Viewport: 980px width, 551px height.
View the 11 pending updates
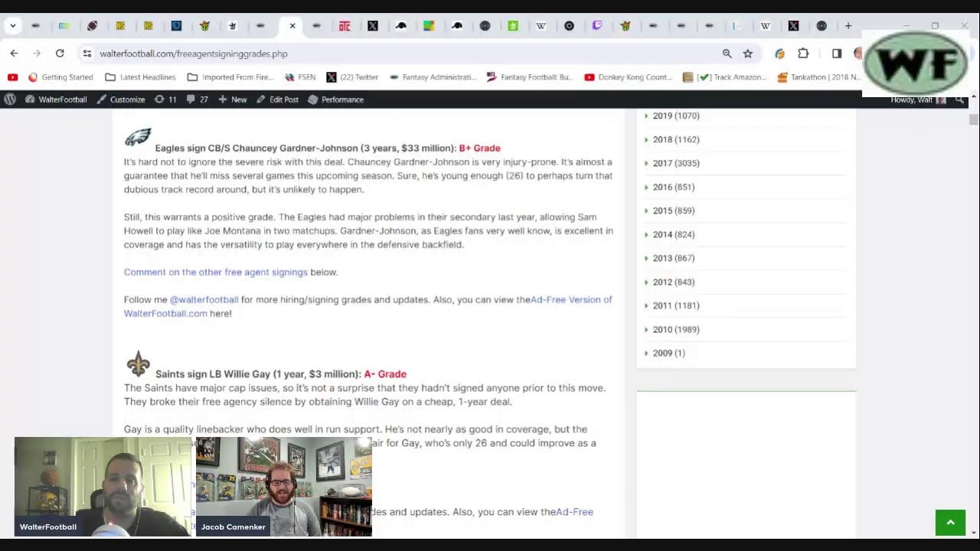tap(165, 99)
